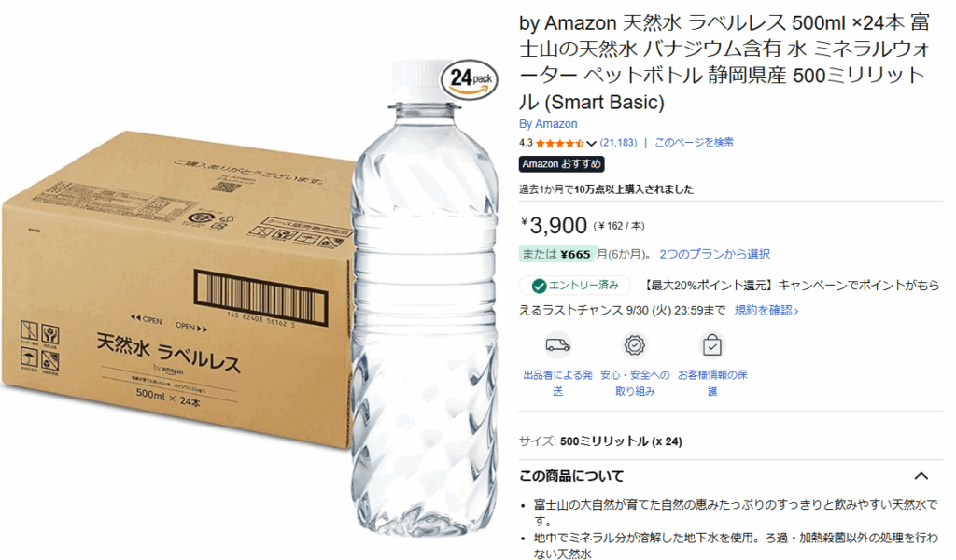This screenshot has height=560, width=956.
Task: Click the orange star rating icons
Action: point(560,143)
